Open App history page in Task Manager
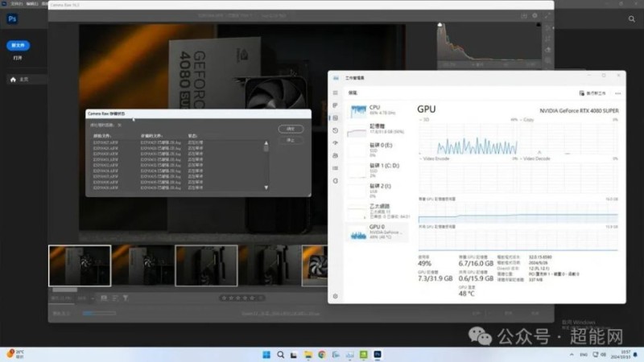The height and width of the screenshot is (362, 644). coord(335,130)
